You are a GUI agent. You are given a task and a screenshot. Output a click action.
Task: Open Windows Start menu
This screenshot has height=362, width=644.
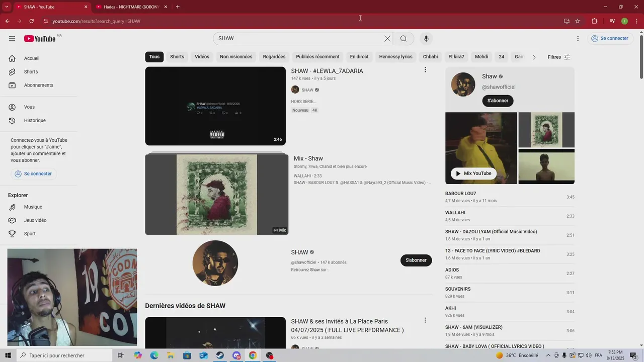[x=8, y=355]
